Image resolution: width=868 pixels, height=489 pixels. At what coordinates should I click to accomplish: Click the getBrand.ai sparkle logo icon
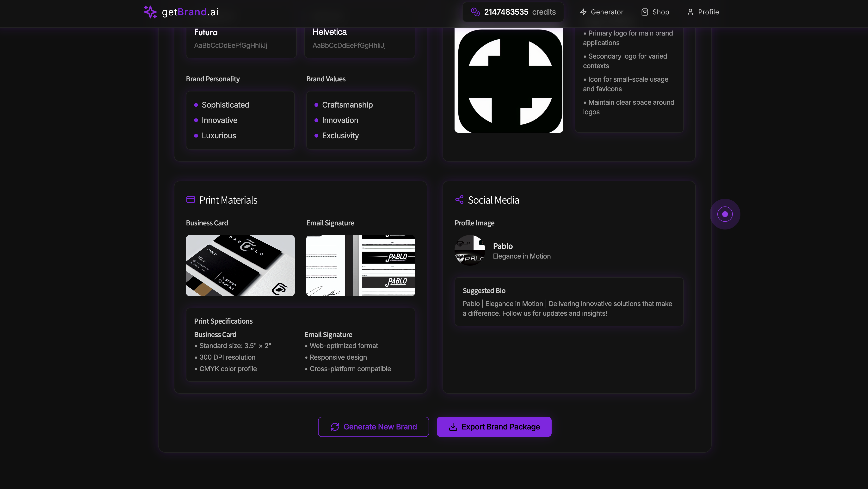click(x=150, y=12)
